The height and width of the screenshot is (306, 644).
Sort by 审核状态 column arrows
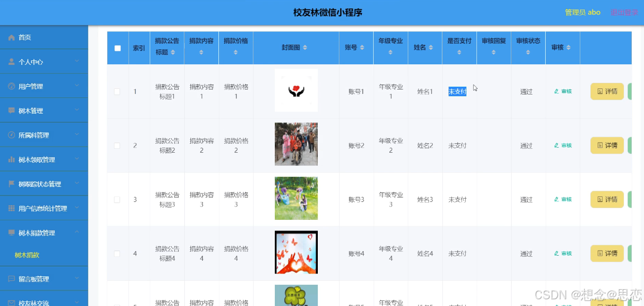click(528, 52)
